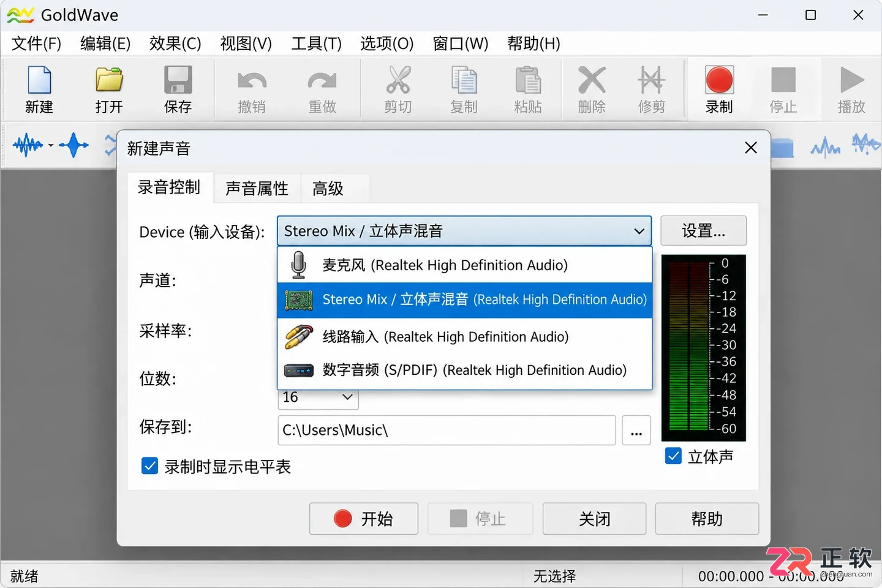Click the 设置... button

(703, 230)
